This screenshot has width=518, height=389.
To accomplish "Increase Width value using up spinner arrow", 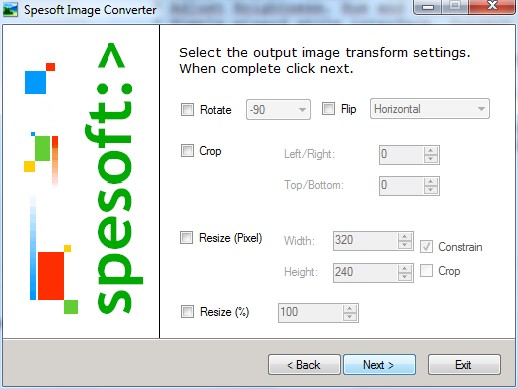I will (405, 237).
